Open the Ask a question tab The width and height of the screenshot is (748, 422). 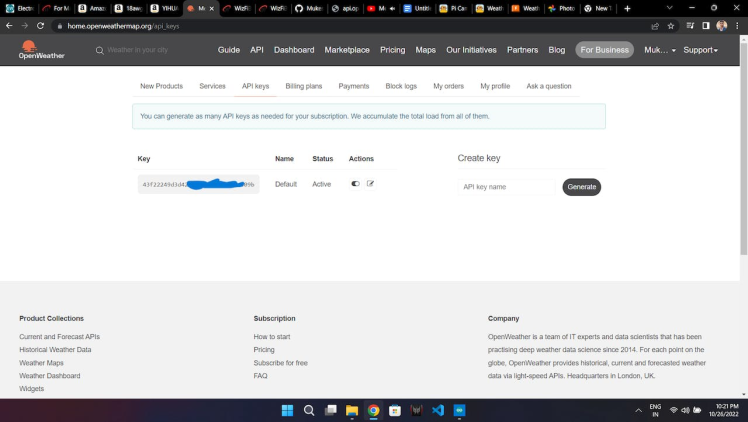pyautogui.click(x=549, y=86)
